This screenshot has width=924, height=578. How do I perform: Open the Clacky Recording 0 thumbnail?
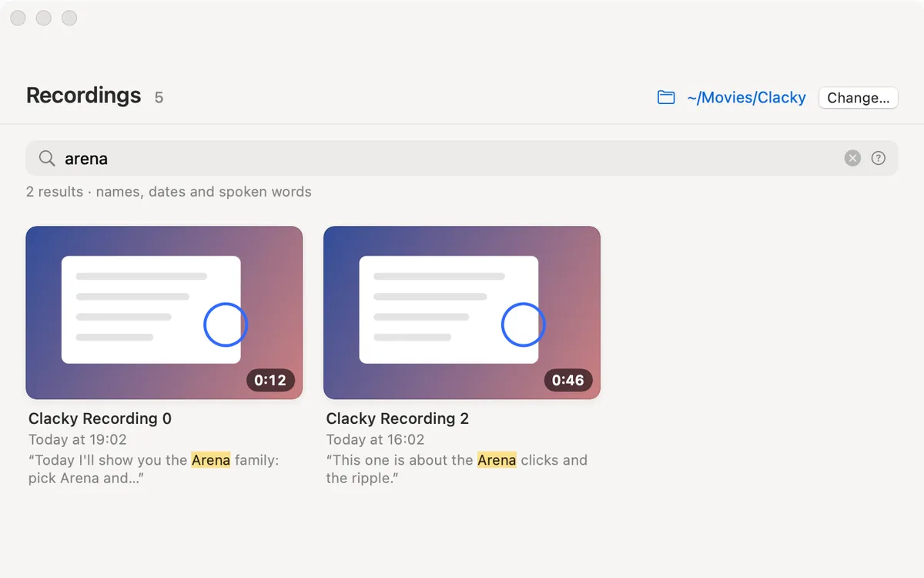coord(164,313)
